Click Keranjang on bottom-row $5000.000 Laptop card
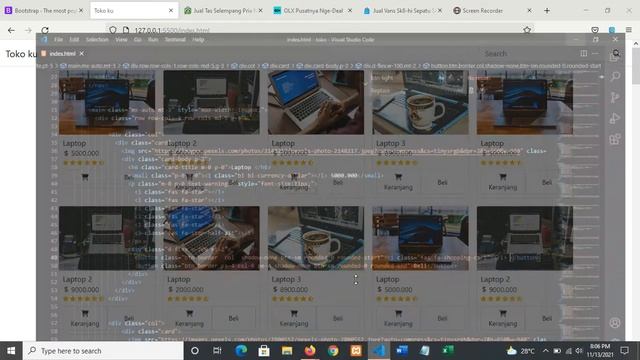Viewport: 640px width, 360px height. pos(398,318)
